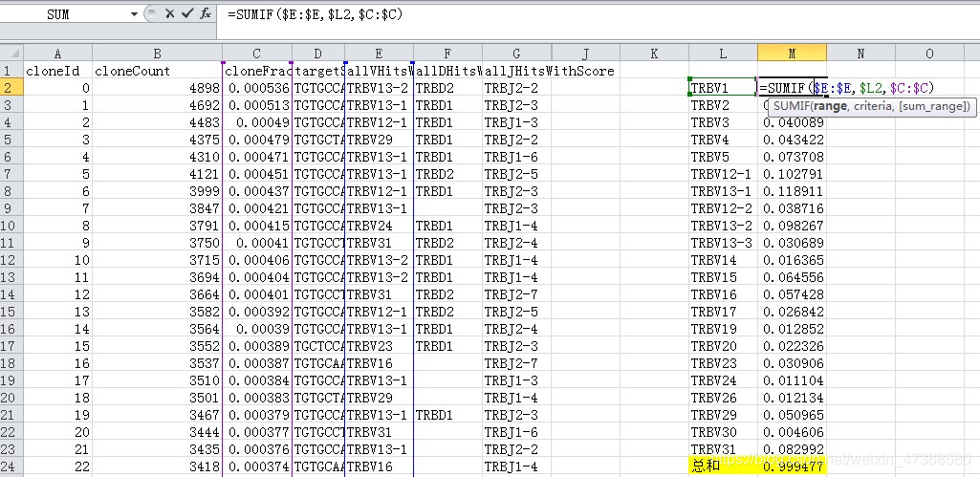The height and width of the screenshot is (477, 980).
Task: Click TRBV20 label in column L
Action: click(723, 346)
